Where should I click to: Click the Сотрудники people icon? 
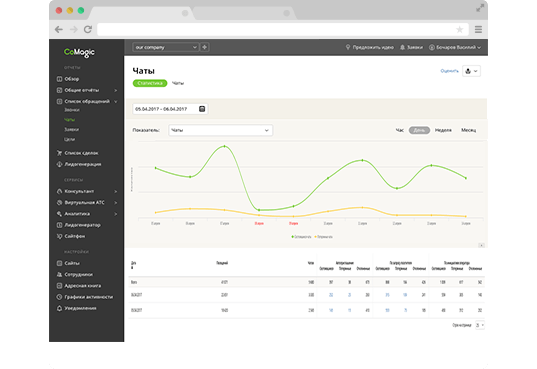(x=59, y=274)
